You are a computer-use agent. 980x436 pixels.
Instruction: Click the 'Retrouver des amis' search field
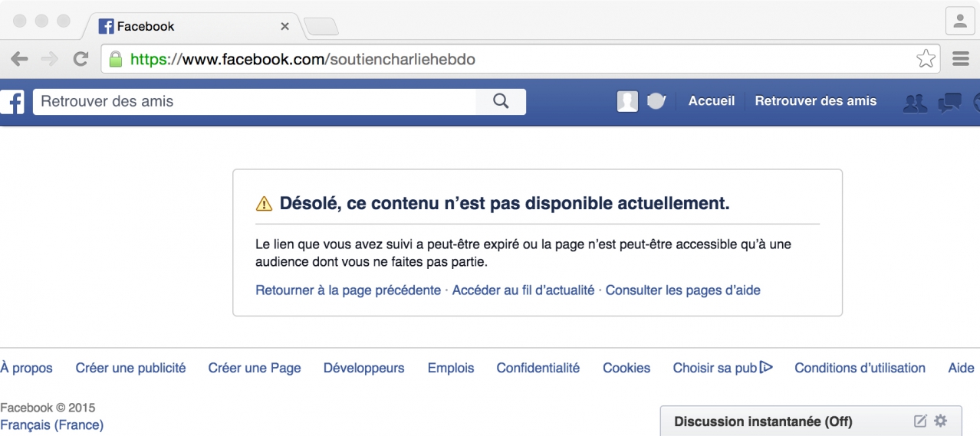254,101
